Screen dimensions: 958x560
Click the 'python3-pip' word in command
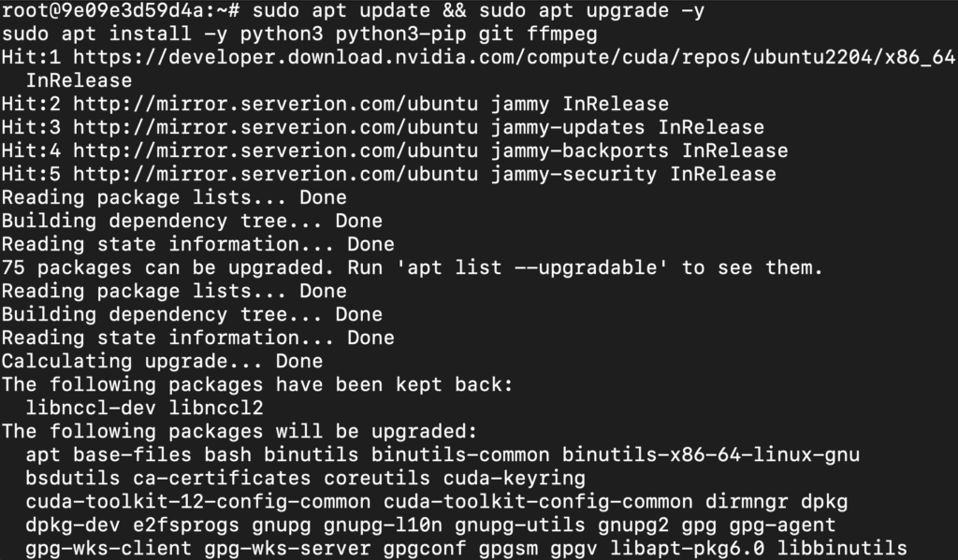point(400,35)
